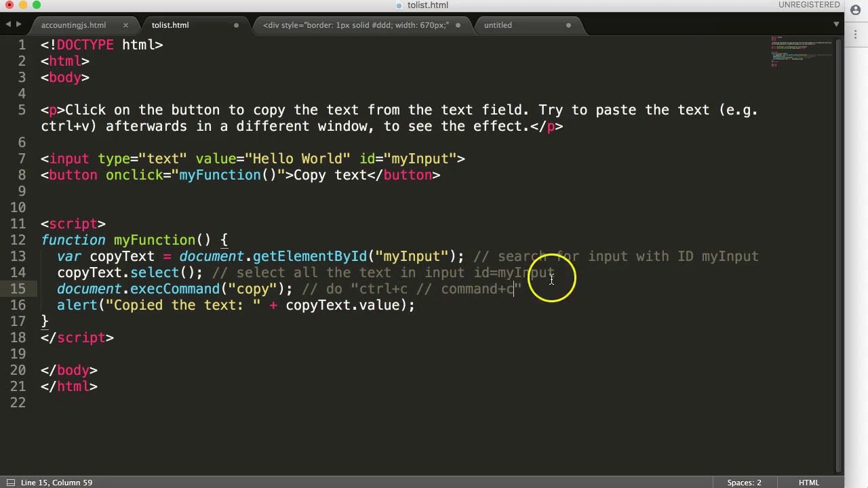Close the accountingjs.html tab
Viewport: 868px width, 488px height.
(125, 25)
